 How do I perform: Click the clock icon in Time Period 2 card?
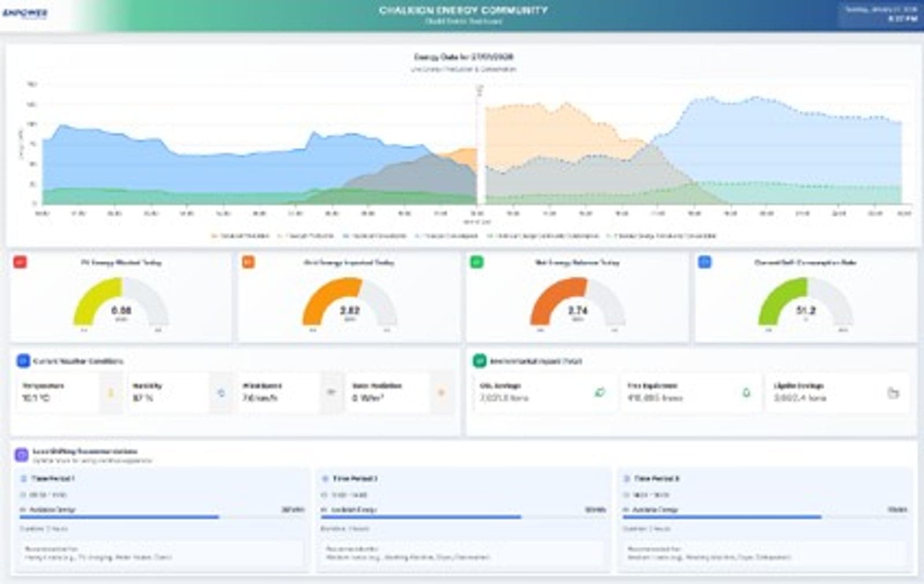tap(325, 495)
